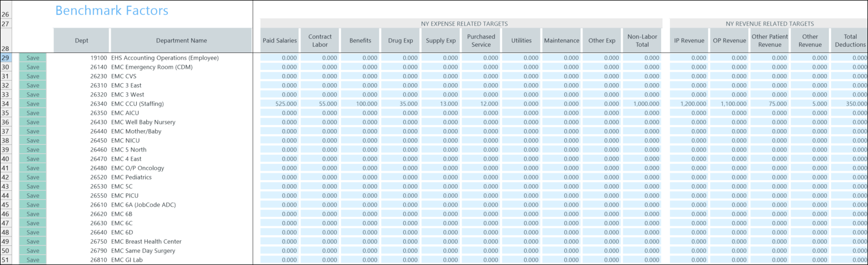868x265 pixels.
Task: Click Save for EMC Breast Health Center
Action: [33, 242]
